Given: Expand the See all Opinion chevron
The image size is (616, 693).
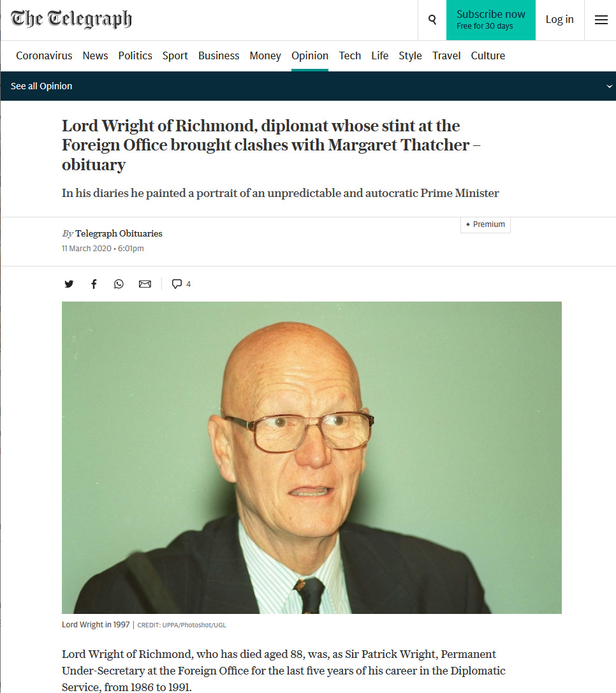Looking at the screenshot, I should pyautogui.click(x=609, y=86).
